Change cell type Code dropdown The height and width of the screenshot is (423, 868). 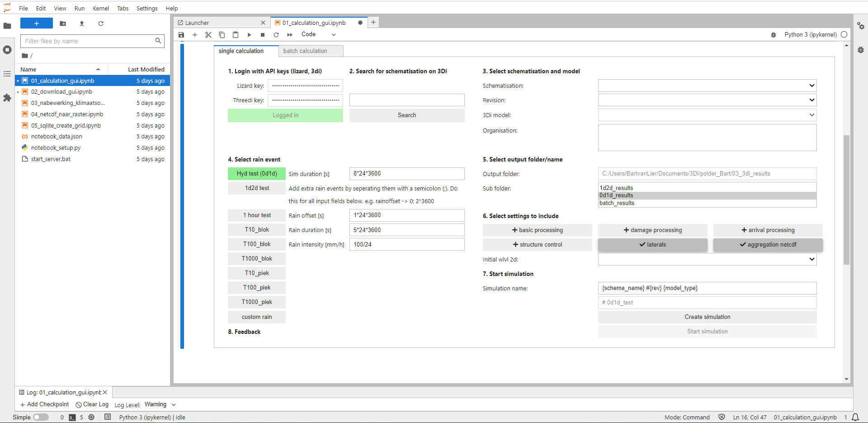click(x=318, y=34)
